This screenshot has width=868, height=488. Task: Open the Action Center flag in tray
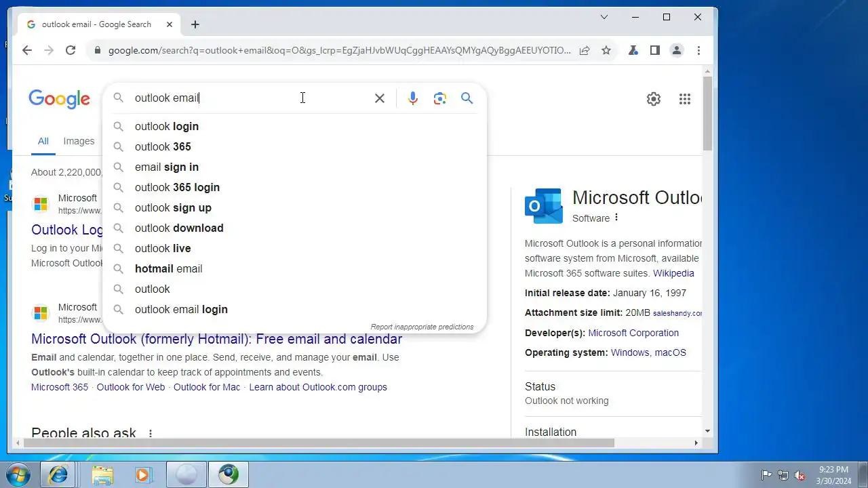coord(766,475)
